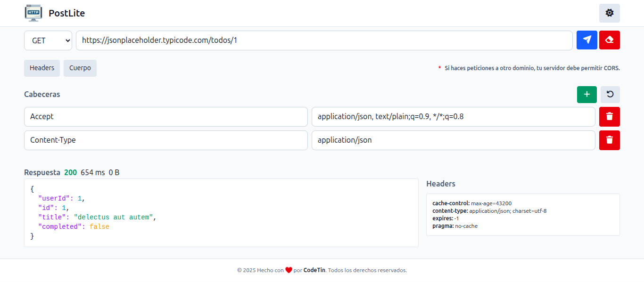
Task: Focus the request URL input field
Action: click(324, 40)
